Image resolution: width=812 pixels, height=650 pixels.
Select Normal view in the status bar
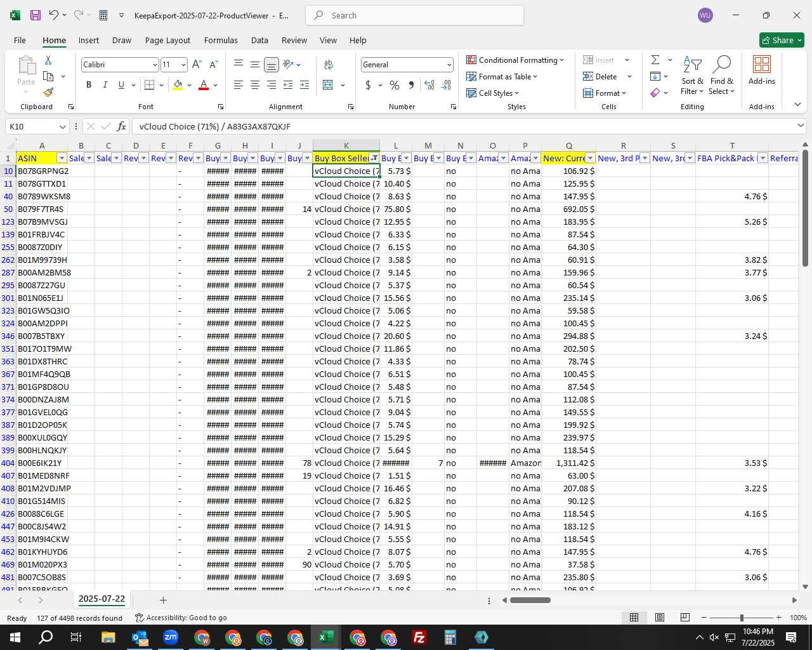pos(634,618)
